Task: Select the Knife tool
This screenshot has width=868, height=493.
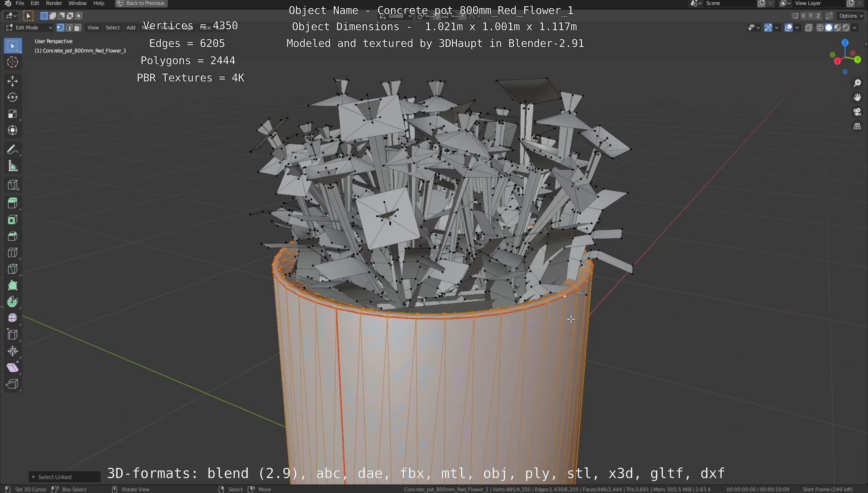Action: [13, 269]
